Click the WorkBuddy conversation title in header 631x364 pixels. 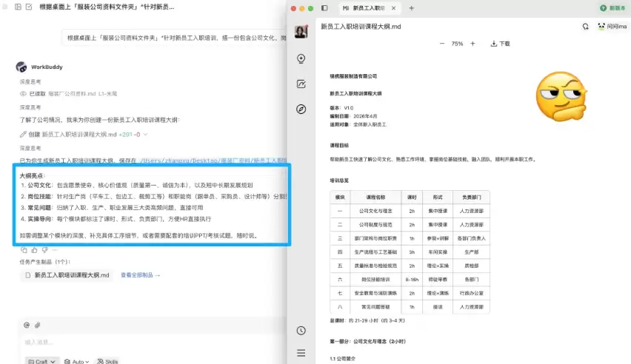tap(107, 7)
